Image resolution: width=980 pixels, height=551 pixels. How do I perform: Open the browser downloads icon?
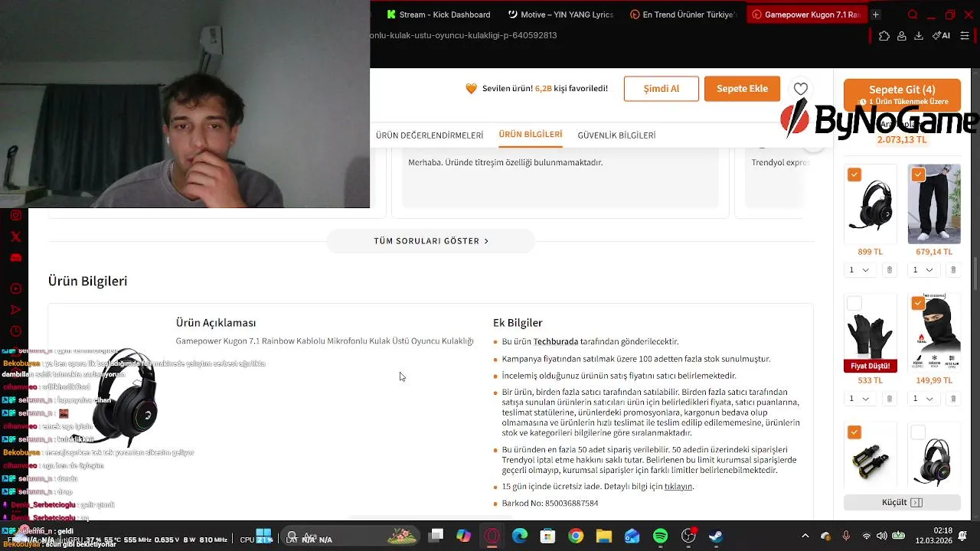(x=919, y=36)
